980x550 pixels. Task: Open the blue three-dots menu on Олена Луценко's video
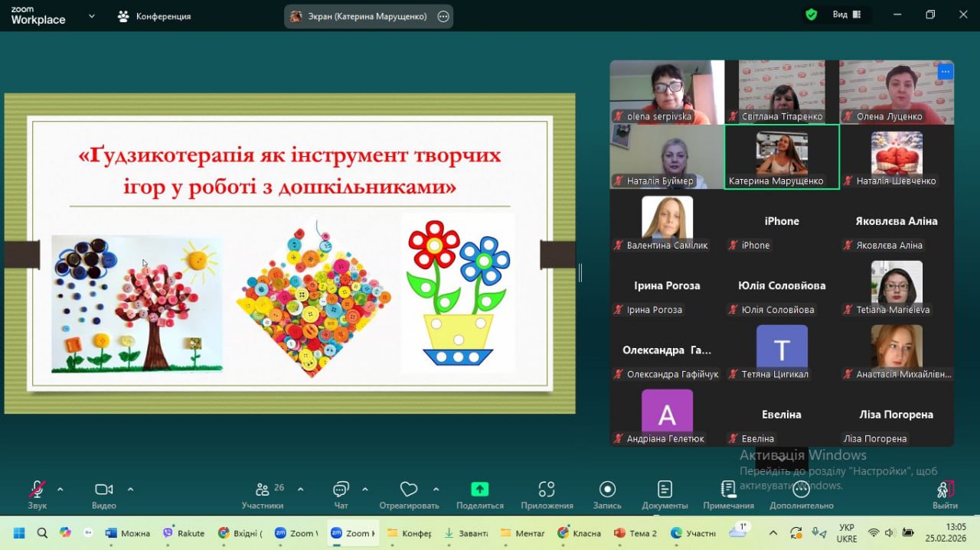tap(946, 72)
